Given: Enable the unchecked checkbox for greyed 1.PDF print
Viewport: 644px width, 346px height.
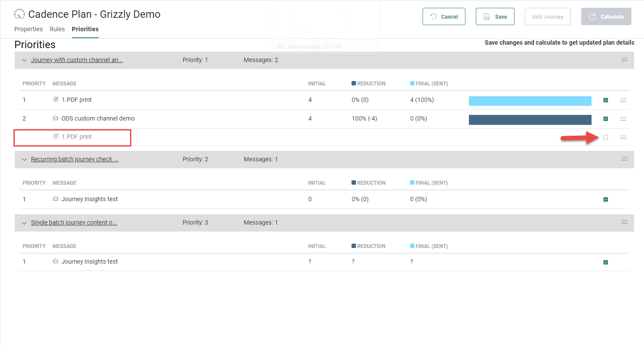Looking at the screenshot, I should tap(605, 137).
